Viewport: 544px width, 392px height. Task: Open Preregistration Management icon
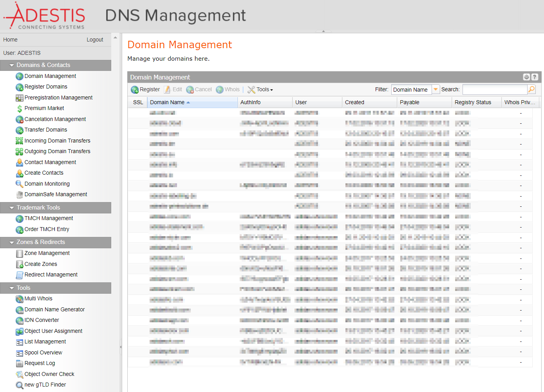(20, 98)
